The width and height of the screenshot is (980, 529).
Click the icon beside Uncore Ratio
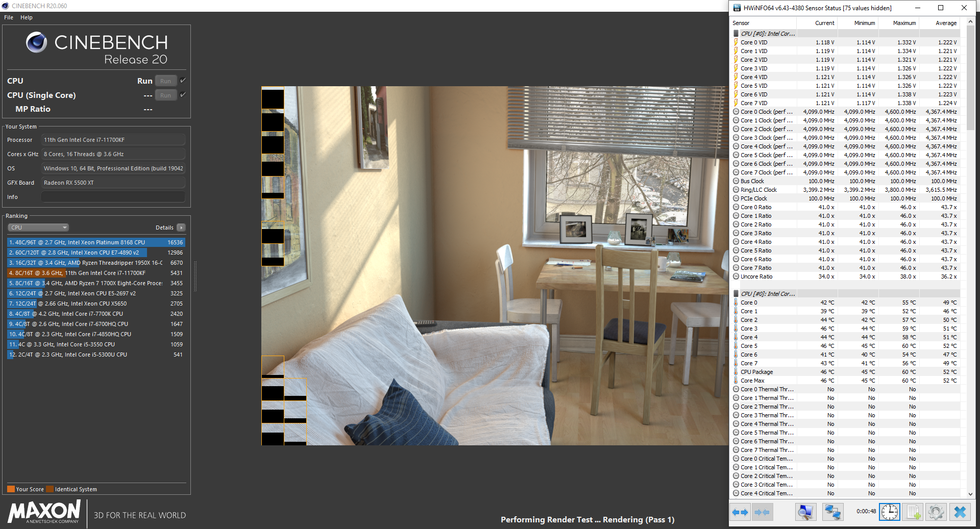(736, 276)
